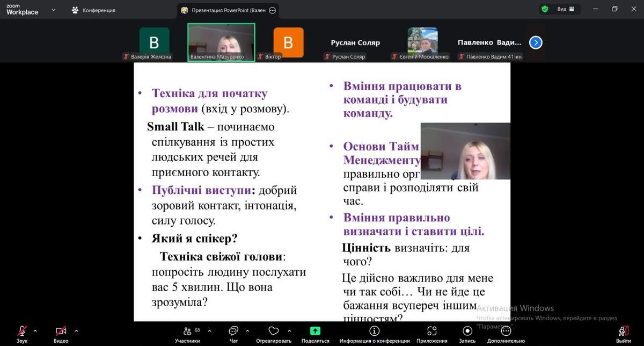Viewport: 644px width, 346px height.
Task: Click the Отреагировать reactions heart icon
Action: pyautogui.click(x=274, y=331)
